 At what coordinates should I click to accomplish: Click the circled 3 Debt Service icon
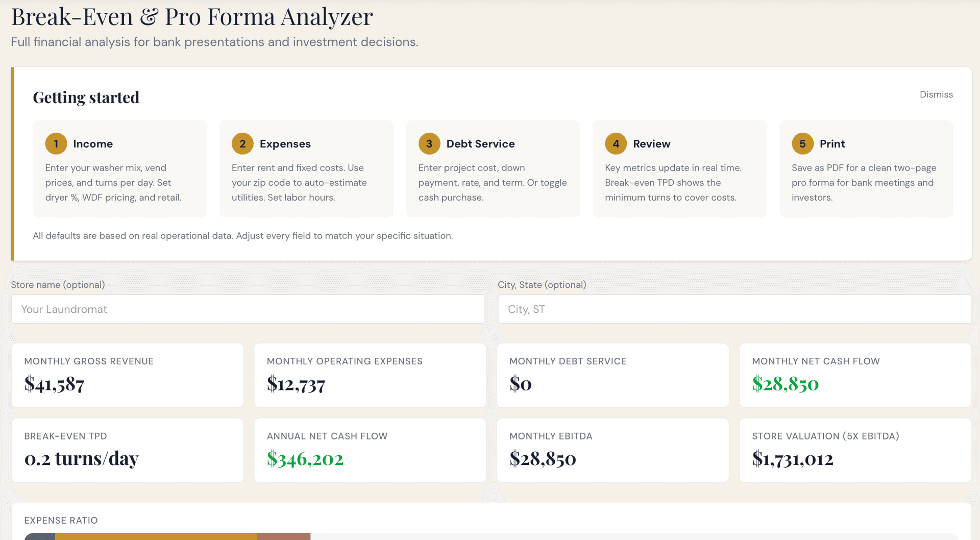click(x=430, y=143)
